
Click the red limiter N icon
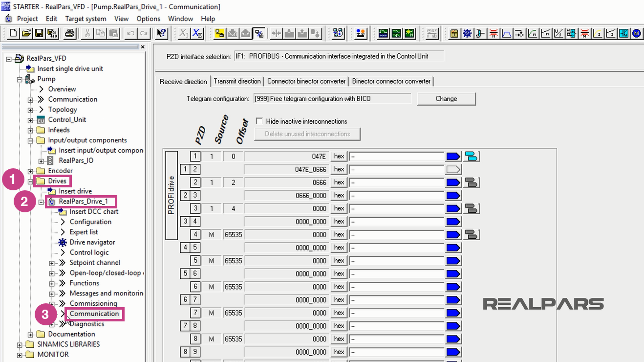tap(494, 33)
